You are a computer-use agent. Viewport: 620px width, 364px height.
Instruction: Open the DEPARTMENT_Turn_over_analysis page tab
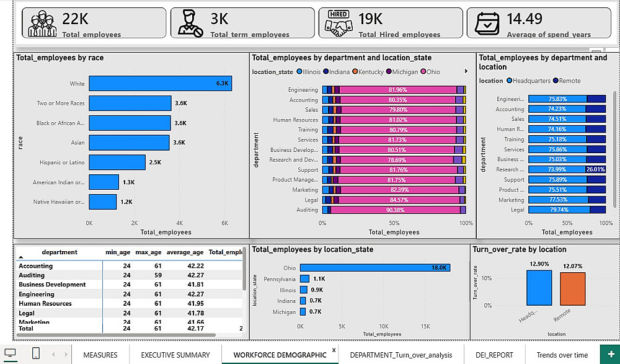coord(401,355)
